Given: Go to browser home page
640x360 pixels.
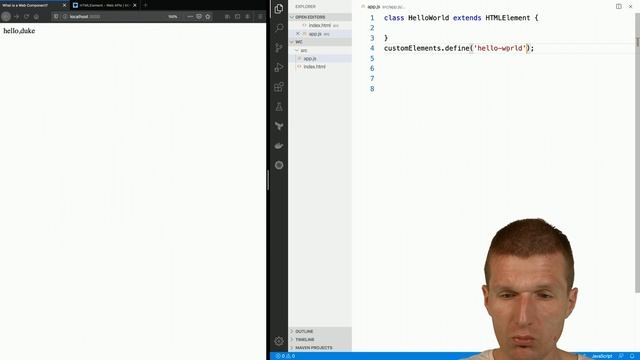Looking at the screenshot, I should pyautogui.click(x=36, y=17).
